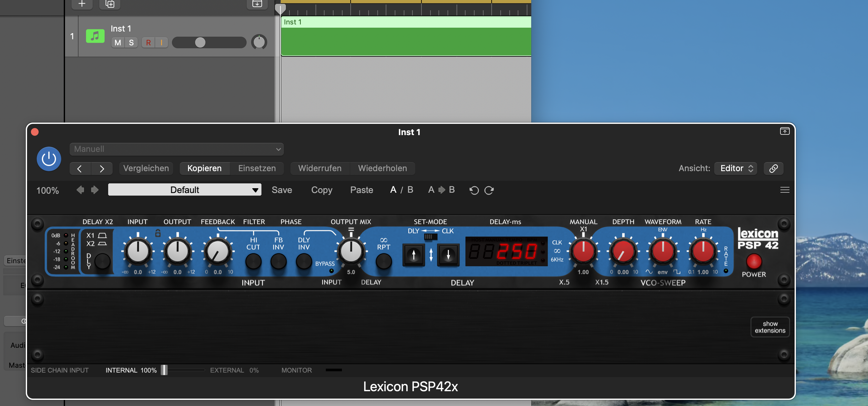This screenshot has width=868, height=406.
Task: Select next preset arrow in PSP toolbar
Action: [95, 190]
